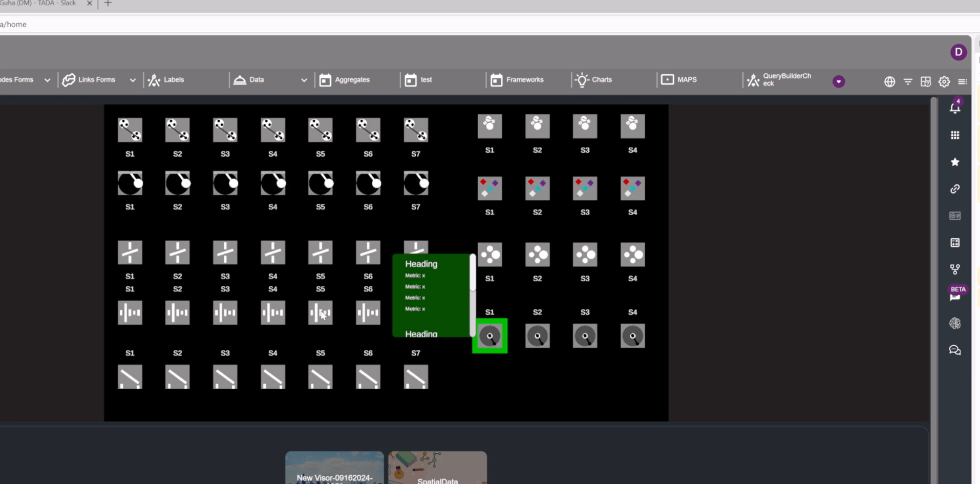The height and width of the screenshot is (484, 980).
Task: Select the S5 waveform tile
Action: (x=321, y=312)
